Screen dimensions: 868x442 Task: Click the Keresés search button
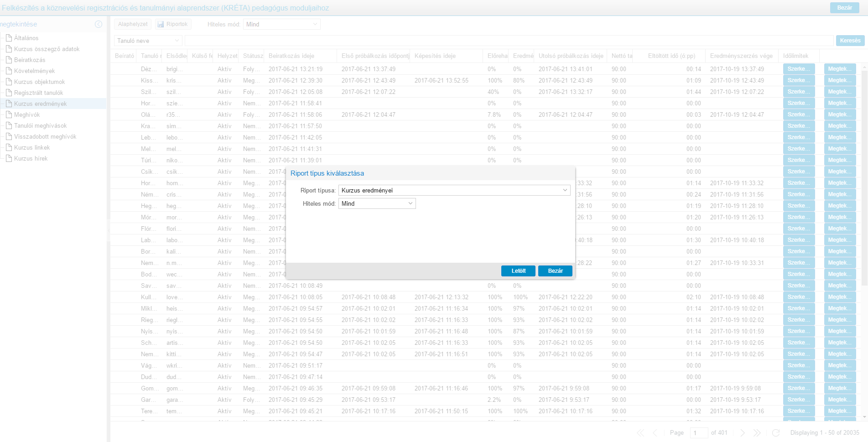pos(850,41)
